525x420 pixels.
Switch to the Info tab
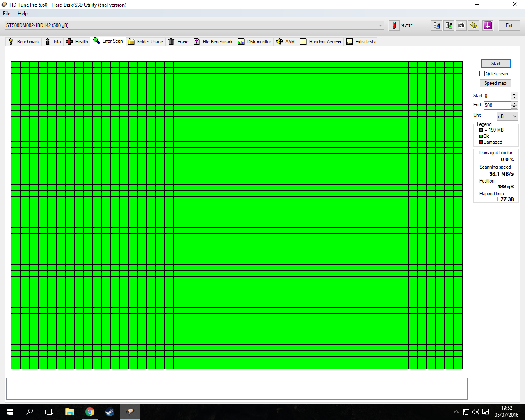coord(53,42)
